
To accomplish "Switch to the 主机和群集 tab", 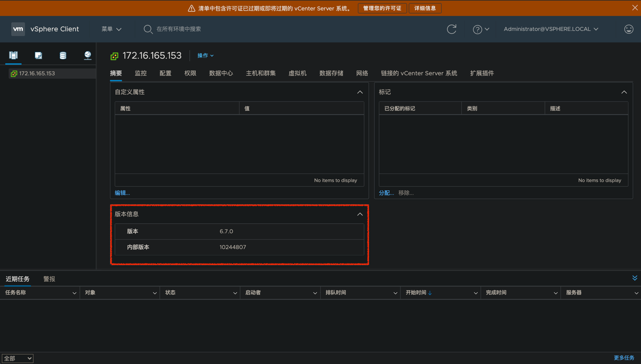I will click(260, 73).
